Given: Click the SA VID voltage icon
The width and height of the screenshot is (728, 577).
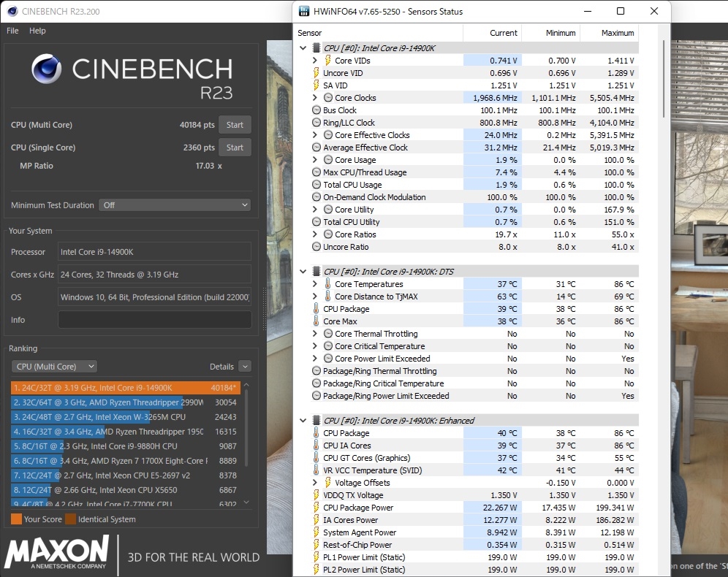Looking at the screenshot, I should 316,85.
